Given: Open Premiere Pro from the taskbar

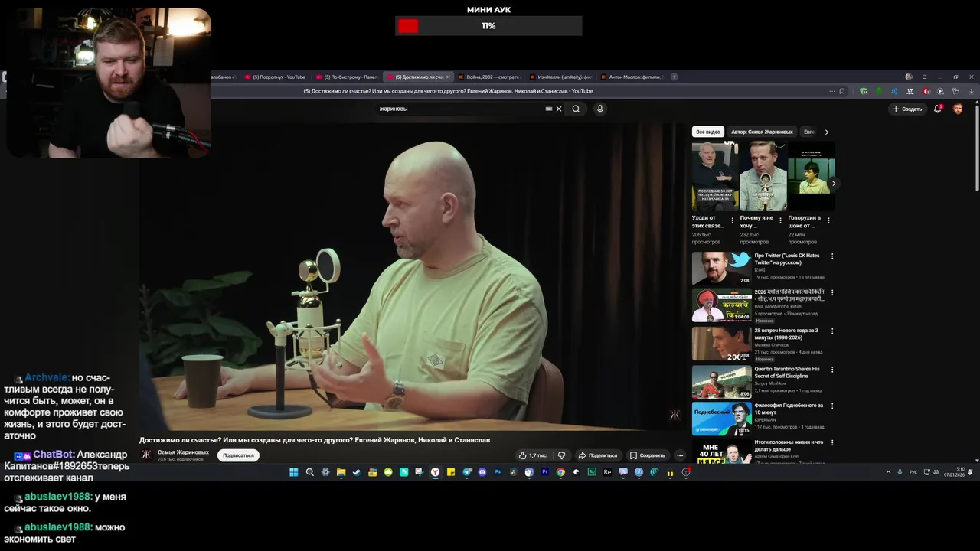Looking at the screenshot, I should (x=545, y=472).
